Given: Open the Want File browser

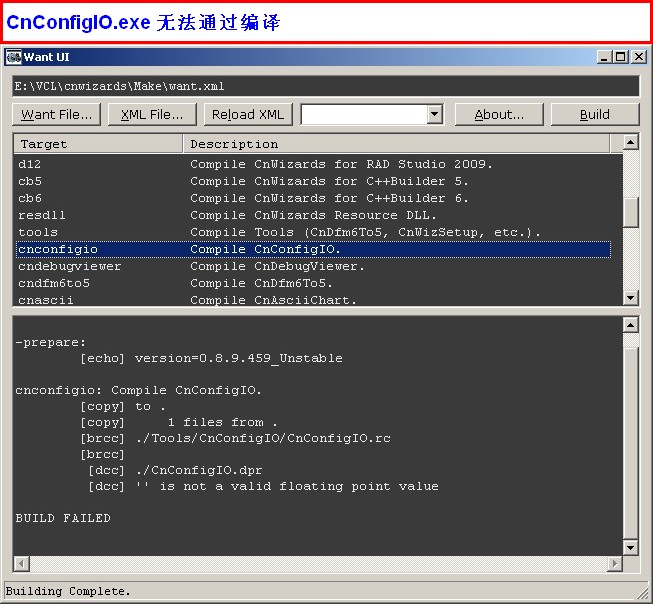Looking at the screenshot, I should point(57,114).
